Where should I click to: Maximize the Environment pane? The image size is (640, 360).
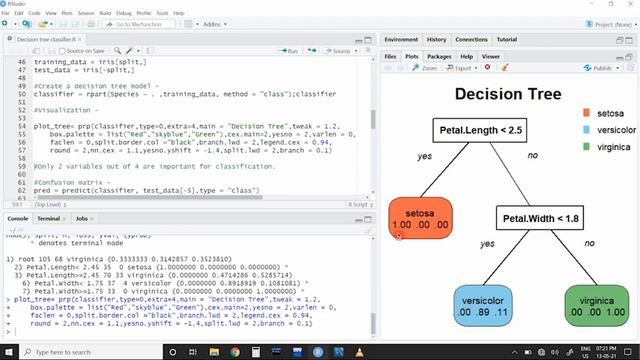pos(629,40)
